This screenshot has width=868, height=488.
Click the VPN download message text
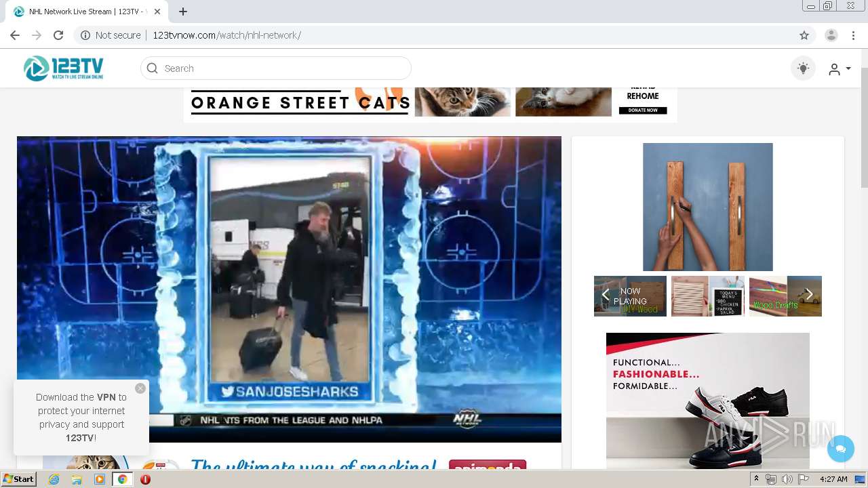(x=81, y=418)
